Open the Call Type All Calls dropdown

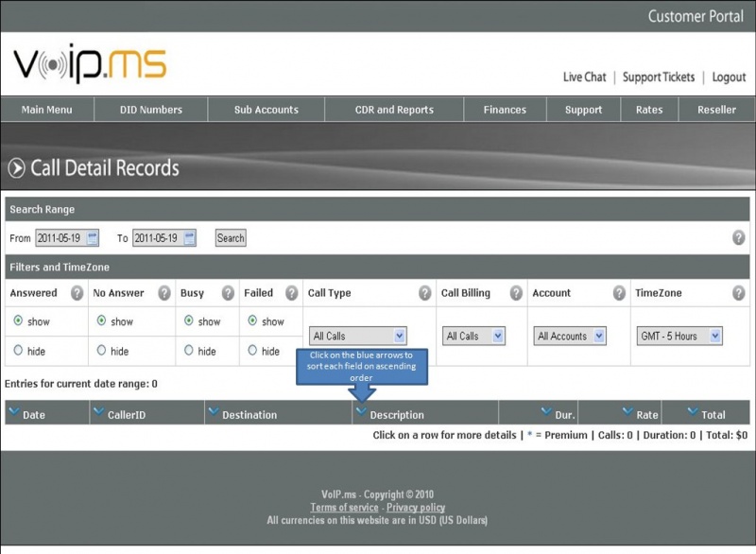click(x=358, y=336)
